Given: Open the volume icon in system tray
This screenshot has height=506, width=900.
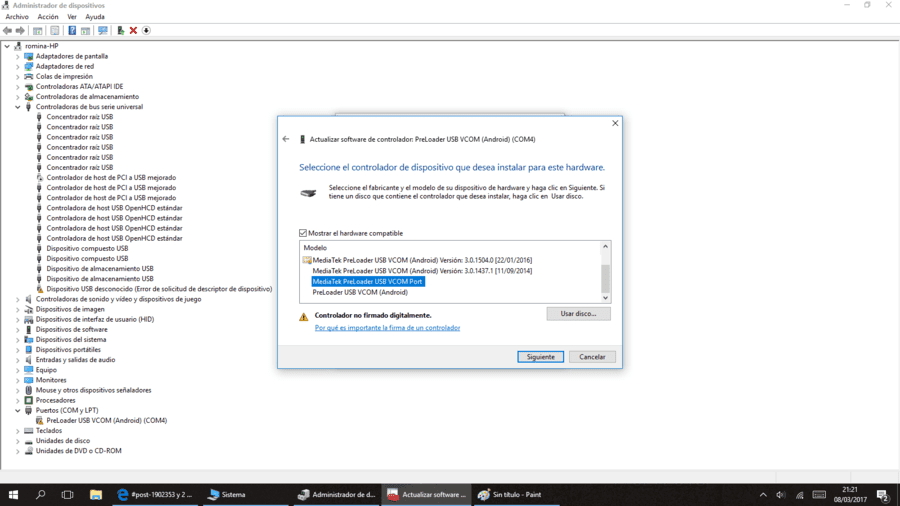Looking at the screenshot, I should (x=781, y=495).
